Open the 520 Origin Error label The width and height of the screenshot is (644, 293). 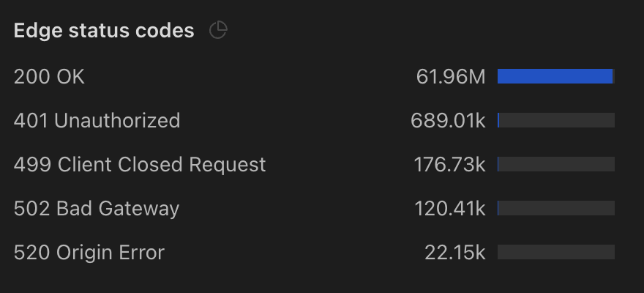(x=89, y=252)
